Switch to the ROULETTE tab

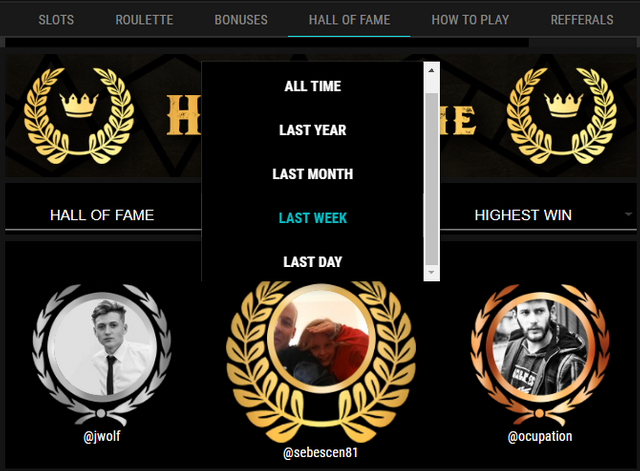(144, 20)
